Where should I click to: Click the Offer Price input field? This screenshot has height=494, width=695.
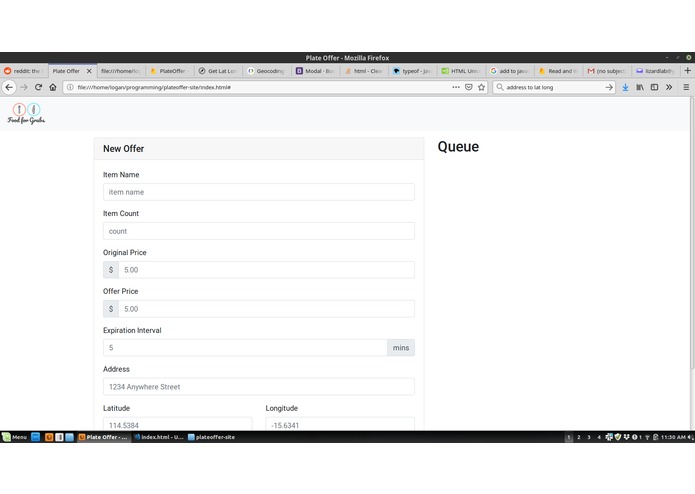tap(266, 309)
